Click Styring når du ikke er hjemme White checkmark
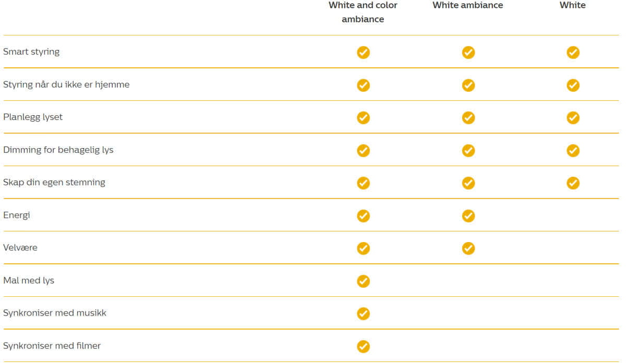626x364 pixels. coord(573,85)
